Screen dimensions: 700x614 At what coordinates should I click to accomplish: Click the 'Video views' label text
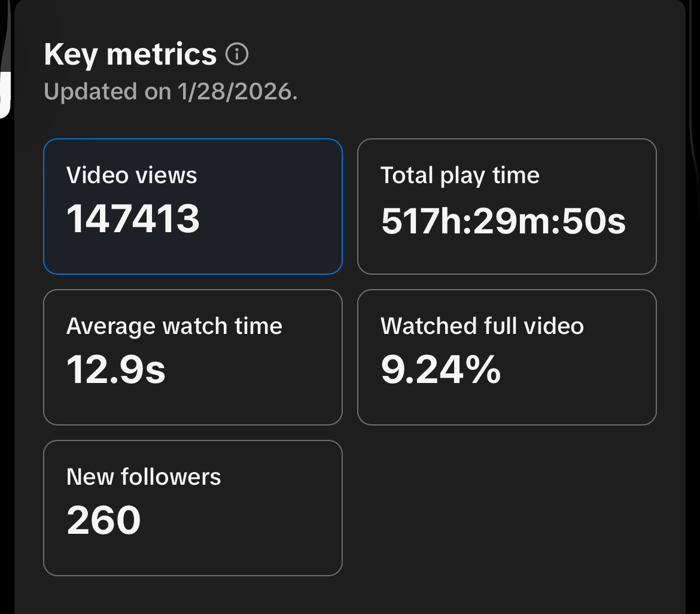[132, 175]
